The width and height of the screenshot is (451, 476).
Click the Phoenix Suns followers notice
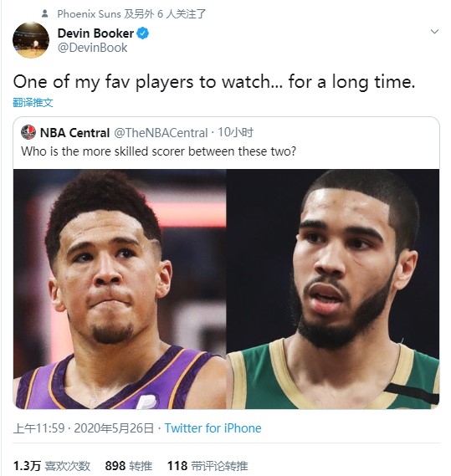click(131, 13)
